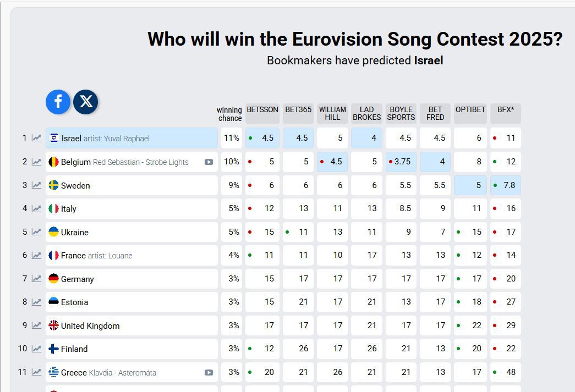
Task: Share the odds on X (Twitter)
Action: click(86, 102)
